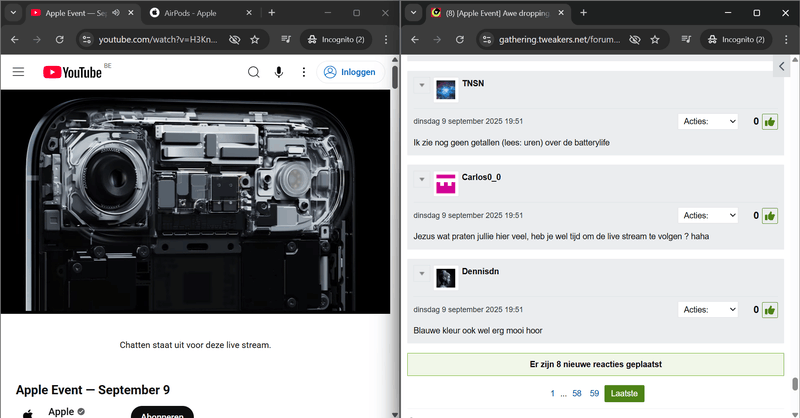The image size is (800, 418).
Task: Open the YouTube hamburger guide menu
Action: point(18,72)
